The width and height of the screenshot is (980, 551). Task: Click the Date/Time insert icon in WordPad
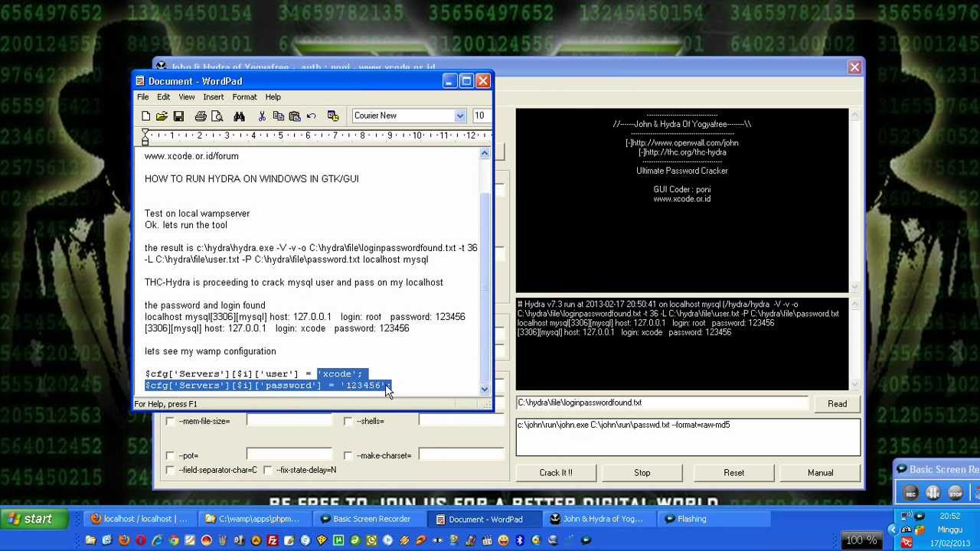tap(333, 116)
